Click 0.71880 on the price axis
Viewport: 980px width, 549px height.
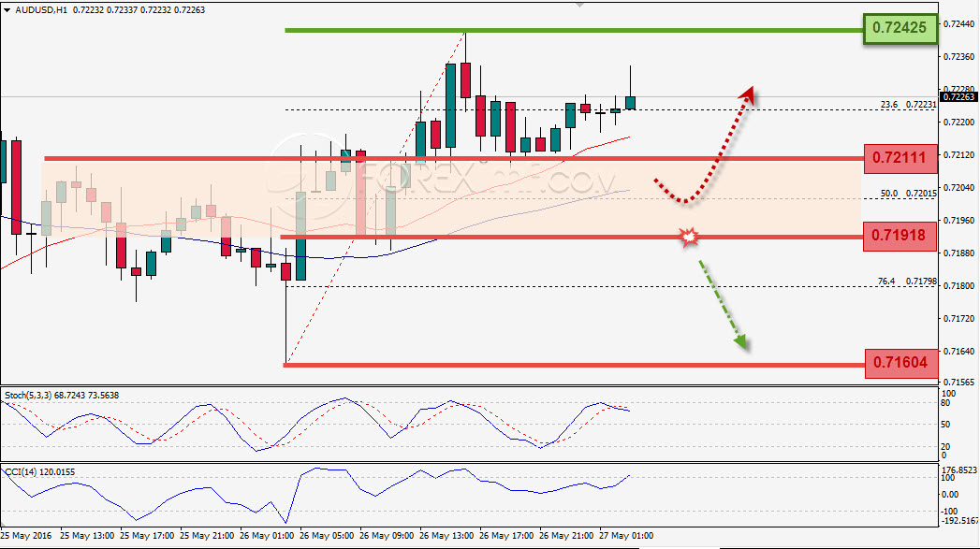958,253
